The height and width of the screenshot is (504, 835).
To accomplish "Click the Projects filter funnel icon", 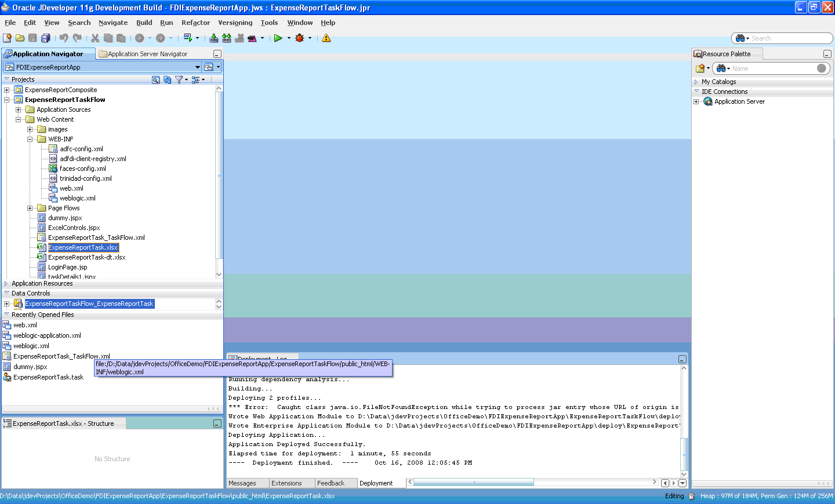I will (179, 79).
